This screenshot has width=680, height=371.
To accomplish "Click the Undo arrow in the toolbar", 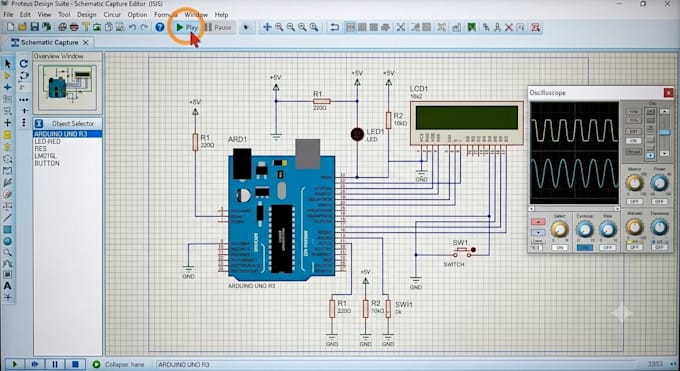I will pos(133,27).
